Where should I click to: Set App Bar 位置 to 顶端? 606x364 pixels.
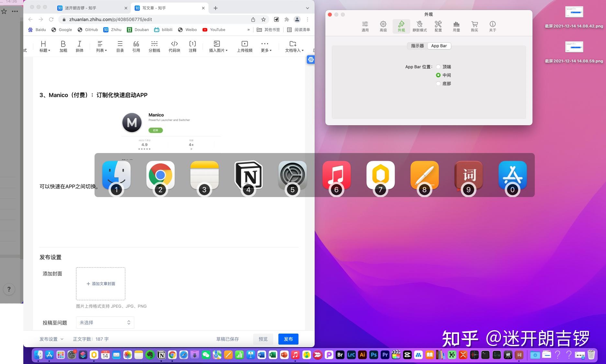[439, 67]
